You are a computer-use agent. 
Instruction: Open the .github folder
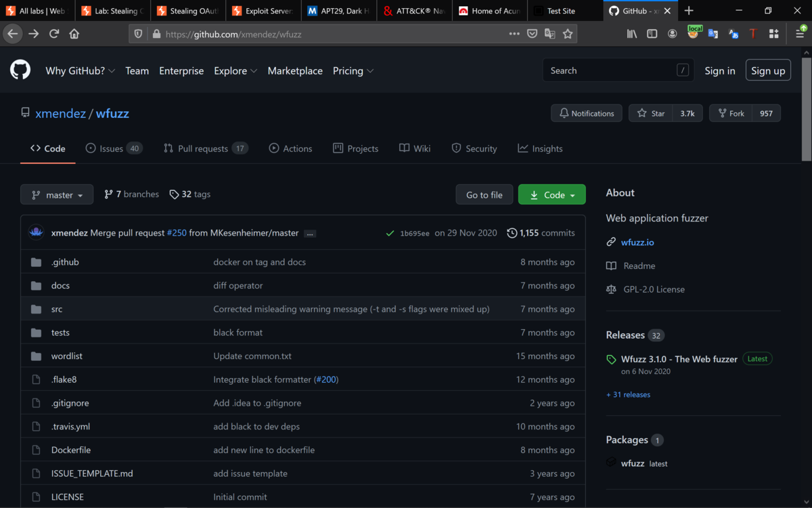coord(65,262)
